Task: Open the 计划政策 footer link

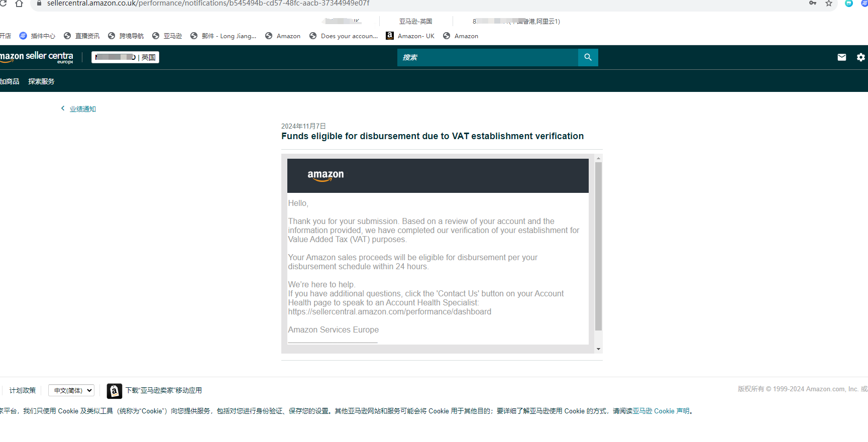Action: tap(23, 390)
